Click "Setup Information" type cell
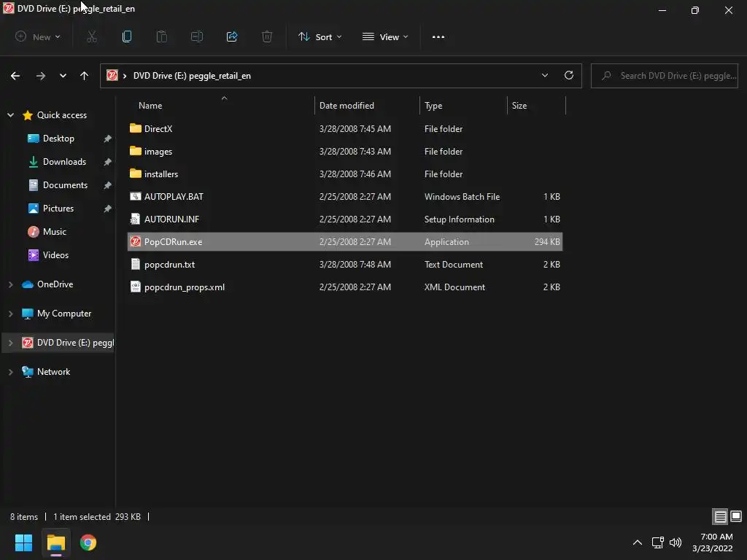 click(x=460, y=219)
